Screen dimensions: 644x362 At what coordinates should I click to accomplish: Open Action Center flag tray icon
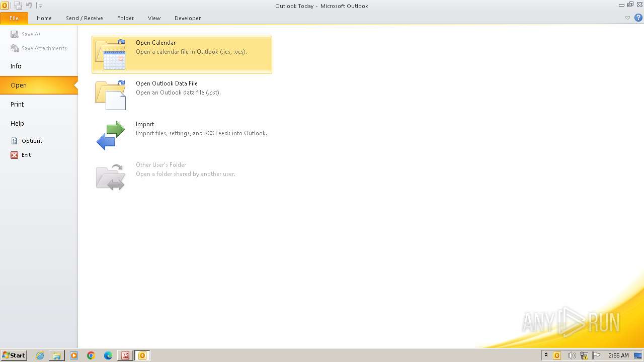click(x=597, y=355)
